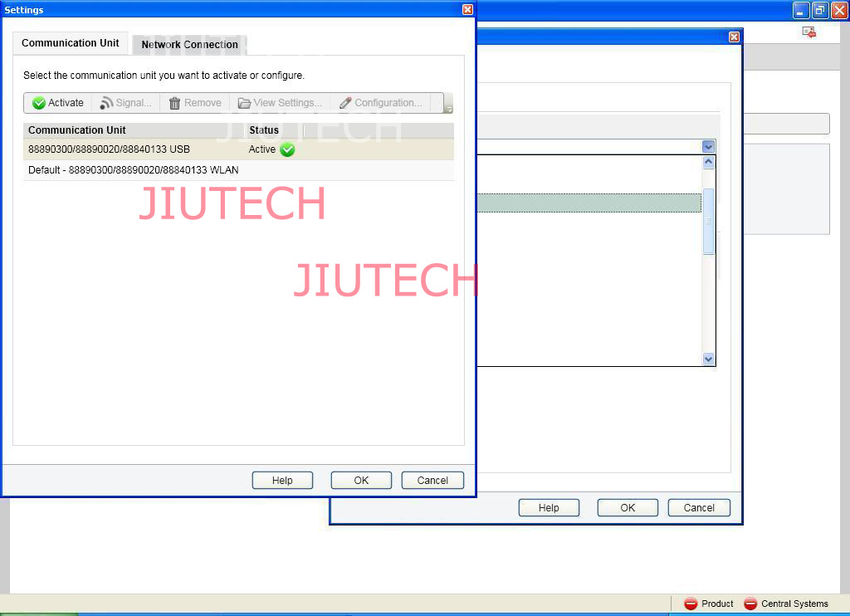The image size is (850, 616).
Task: Click the list scrollbar down arrow
Action: pyautogui.click(x=708, y=359)
